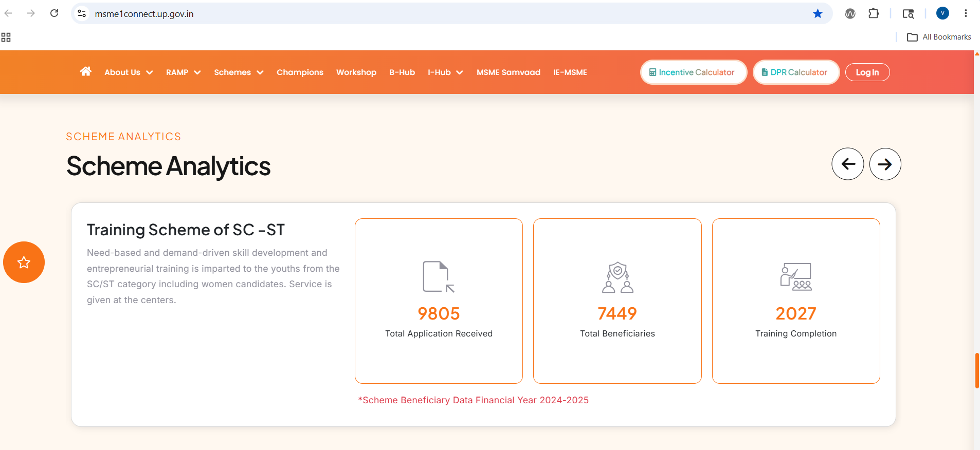Click the large Scheme Analytics heading
The width and height of the screenshot is (980, 450).
pos(168,166)
